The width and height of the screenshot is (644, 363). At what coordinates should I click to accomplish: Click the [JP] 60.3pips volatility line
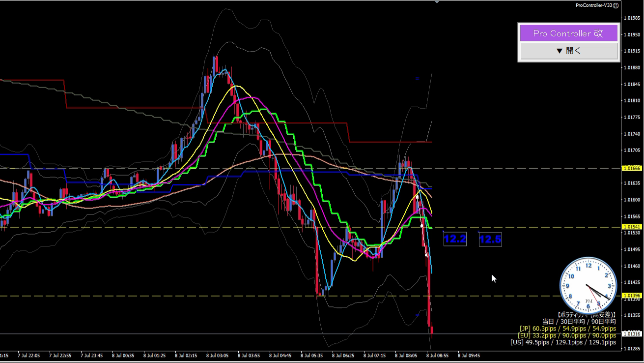coord(567,329)
